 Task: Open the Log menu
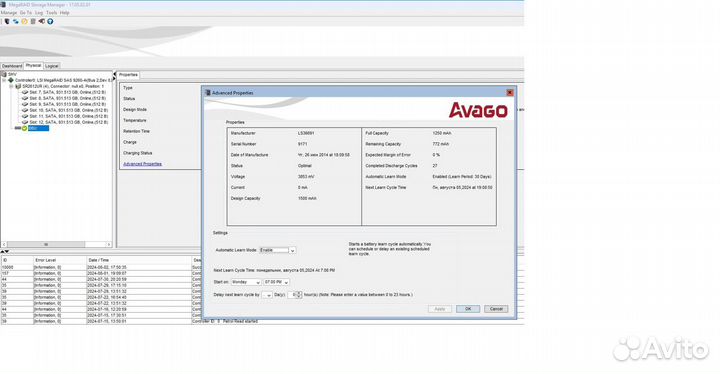click(39, 13)
